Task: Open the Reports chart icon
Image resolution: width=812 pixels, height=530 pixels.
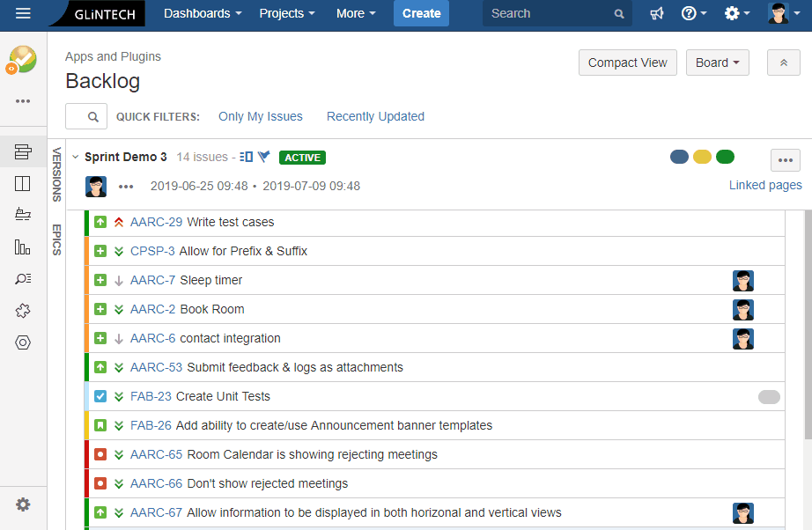Action: point(23,247)
